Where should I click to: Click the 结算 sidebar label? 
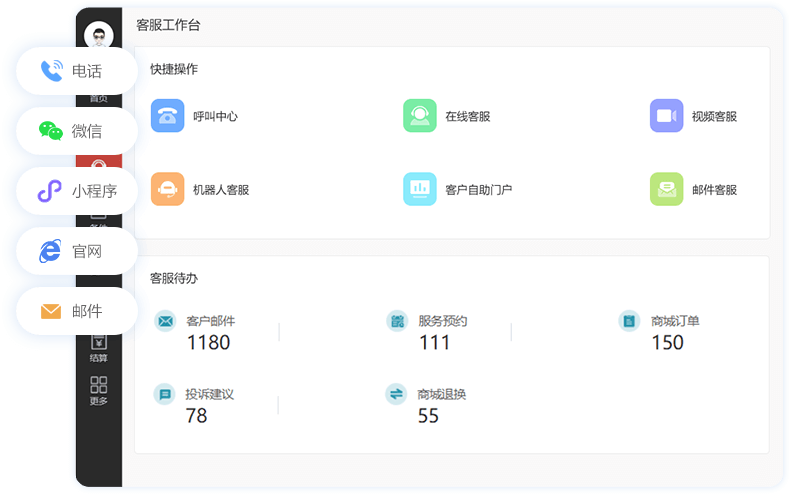click(x=99, y=358)
